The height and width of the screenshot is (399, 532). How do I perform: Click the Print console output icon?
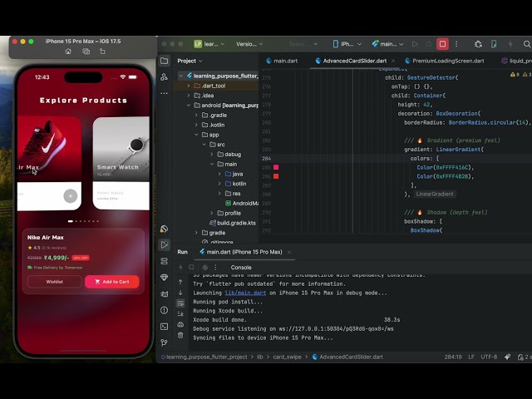tap(180, 325)
